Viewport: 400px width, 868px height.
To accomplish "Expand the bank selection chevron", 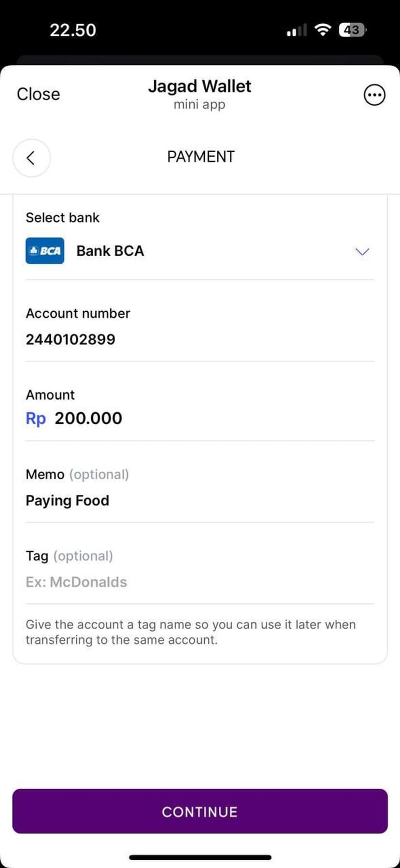I will coord(362,251).
